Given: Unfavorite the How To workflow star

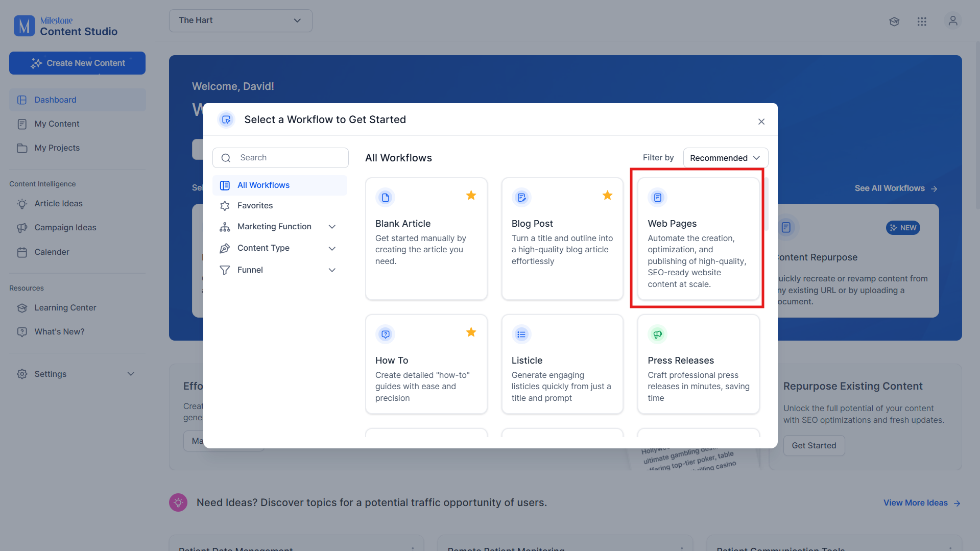Looking at the screenshot, I should tap(471, 332).
